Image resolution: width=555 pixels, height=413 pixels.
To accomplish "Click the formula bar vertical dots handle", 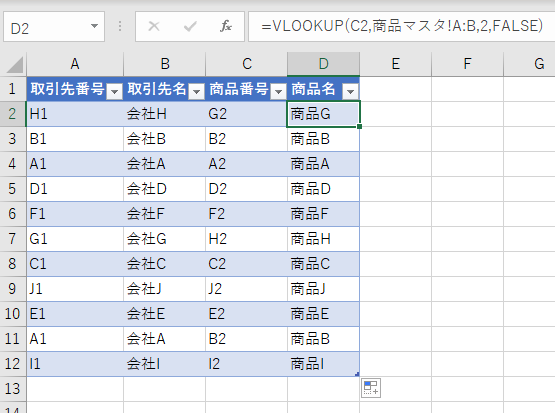I will coord(120,26).
